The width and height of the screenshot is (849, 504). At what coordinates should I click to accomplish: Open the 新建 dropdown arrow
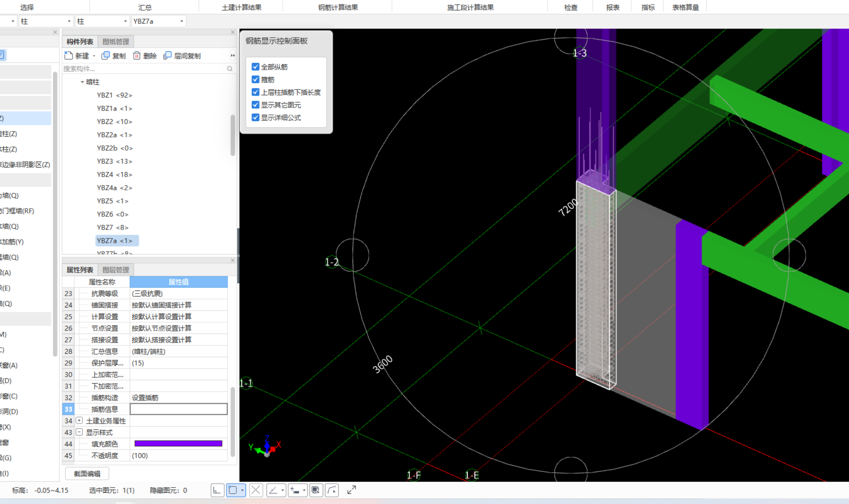click(94, 56)
